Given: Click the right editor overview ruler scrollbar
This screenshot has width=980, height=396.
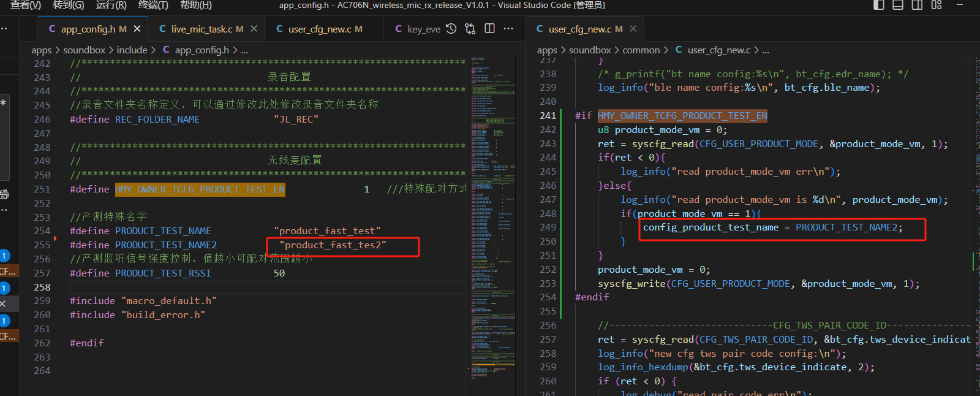Looking at the screenshot, I should click(x=976, y=226).
